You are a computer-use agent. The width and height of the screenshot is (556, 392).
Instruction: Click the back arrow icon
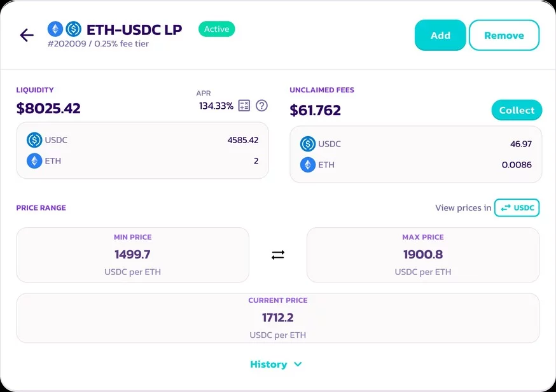pyautogui.click(x=27, y=35)
